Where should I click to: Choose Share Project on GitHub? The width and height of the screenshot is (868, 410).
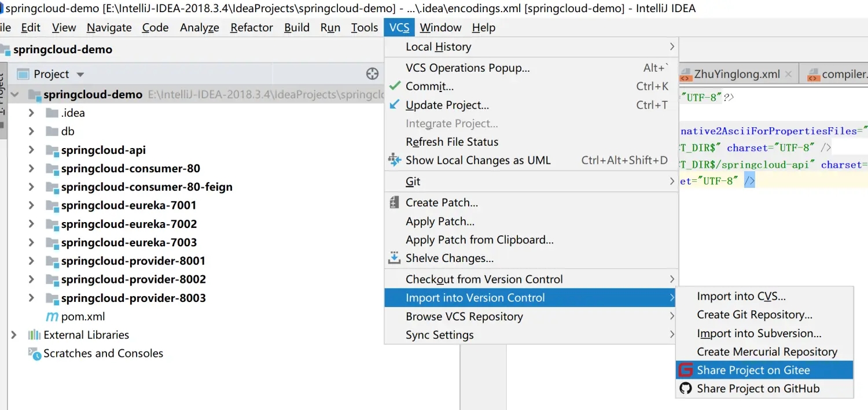(764, 389)
